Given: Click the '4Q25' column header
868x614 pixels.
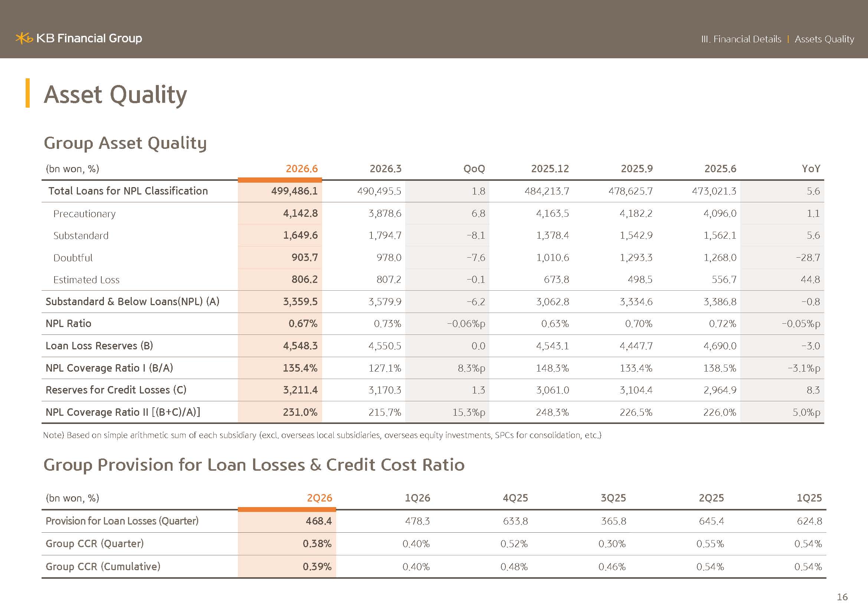Looking at the screenshot, I should [x=515, y=498].
